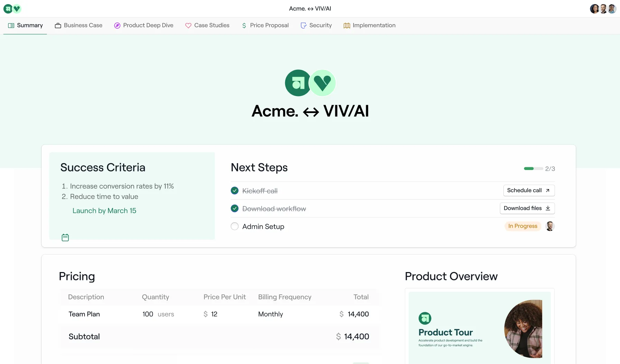Click the first user avatar in top-right
This screenshot has width=620, height=364.
click(594, 9)
